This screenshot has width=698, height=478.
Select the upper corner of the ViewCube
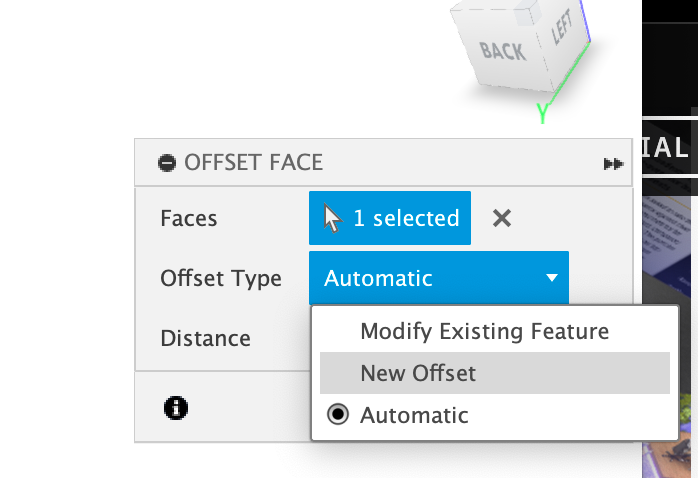coord(528,12)
